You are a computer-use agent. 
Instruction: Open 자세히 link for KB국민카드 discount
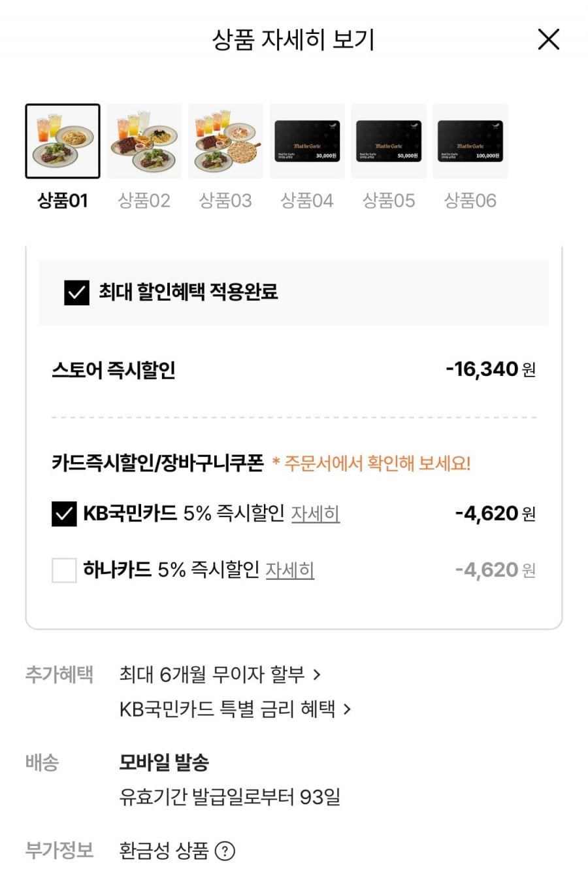[x=315, y=514]
